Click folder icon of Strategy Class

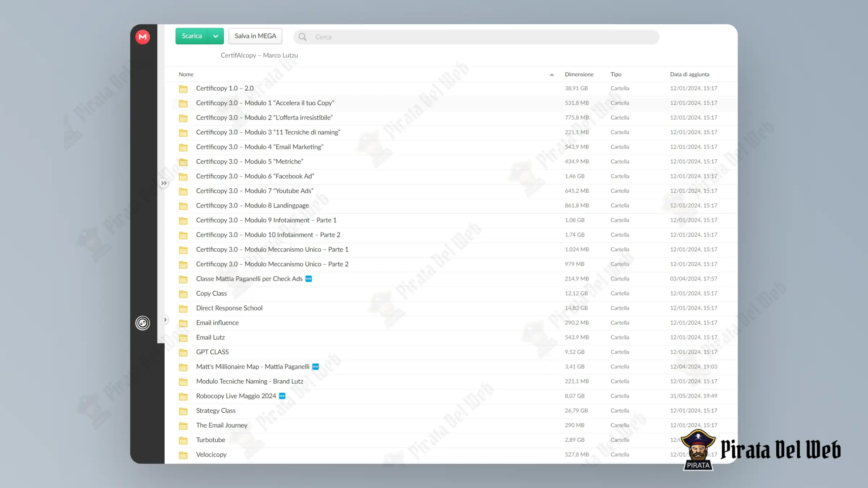click(x=183, y=411)
